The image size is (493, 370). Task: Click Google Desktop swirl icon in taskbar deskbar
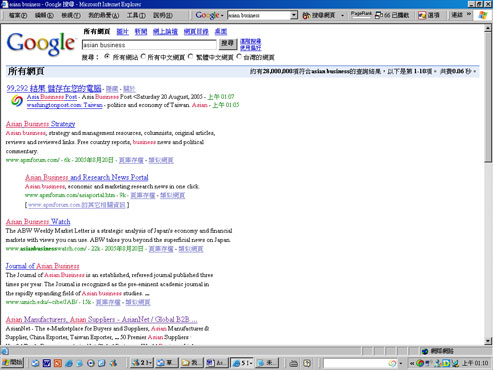(392, 363)
